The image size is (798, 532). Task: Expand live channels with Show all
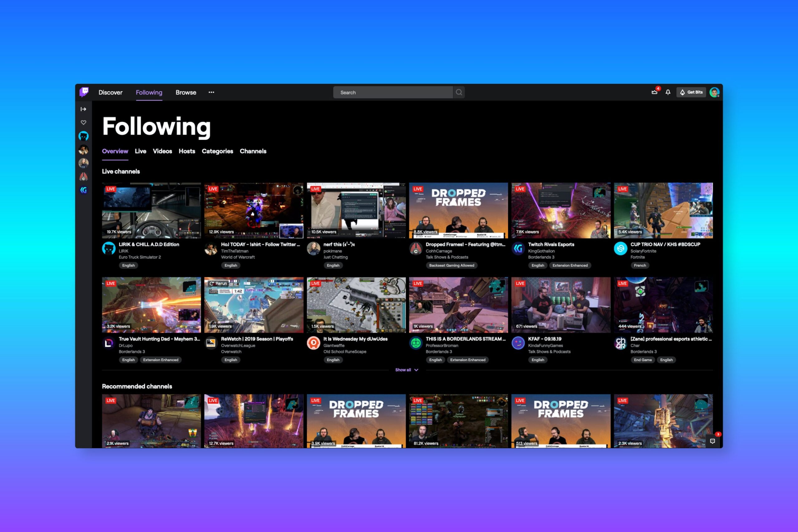406,370
